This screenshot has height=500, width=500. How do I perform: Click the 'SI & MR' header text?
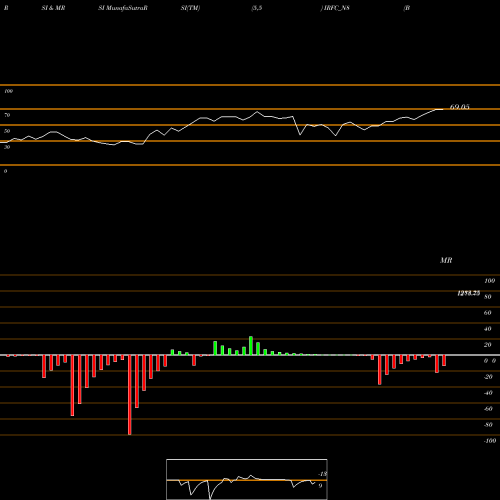click(53, 8)
